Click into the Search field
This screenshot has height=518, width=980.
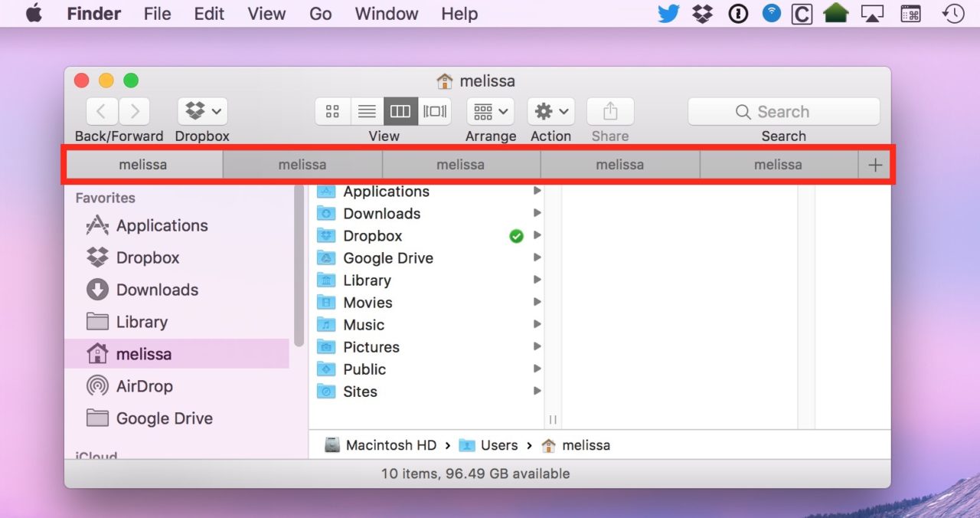(x=783, y=111)
